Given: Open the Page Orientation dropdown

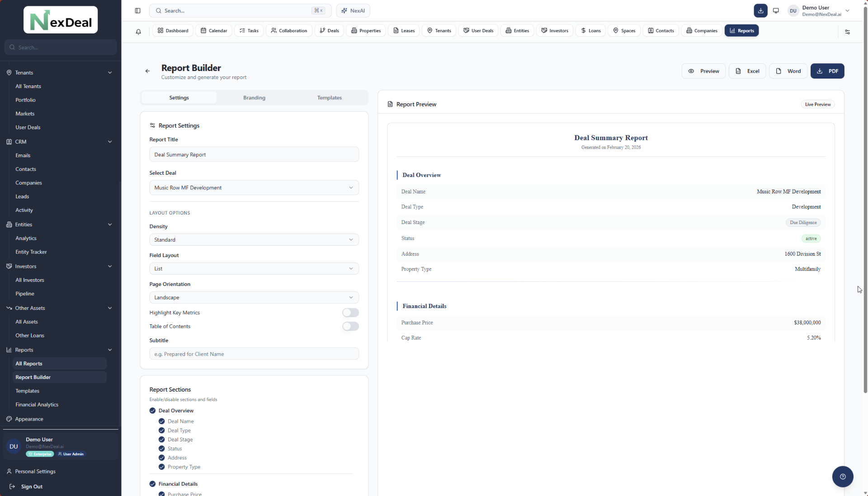Looking at the screenshot, I should [x=254, y=297].
